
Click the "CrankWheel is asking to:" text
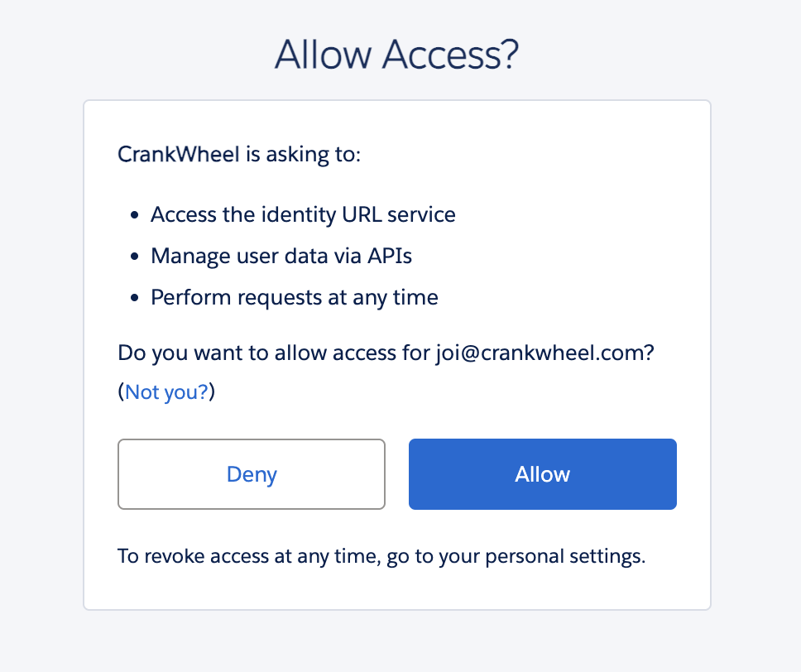pos(239,155)
